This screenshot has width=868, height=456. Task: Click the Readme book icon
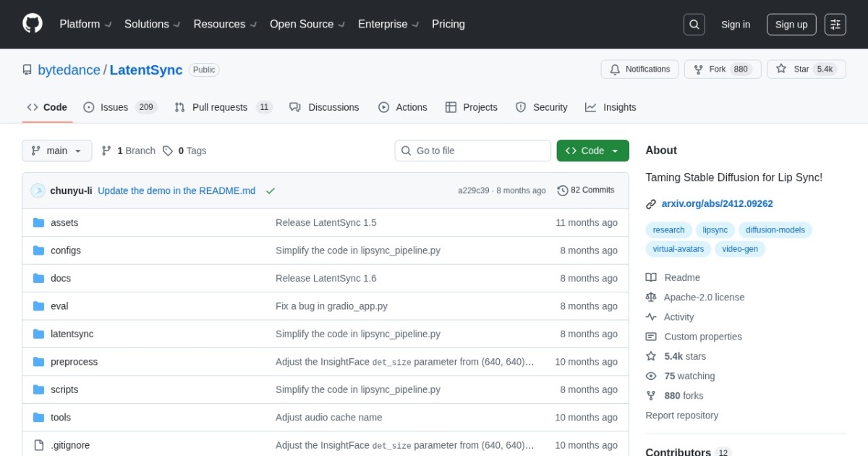point(652,277)
